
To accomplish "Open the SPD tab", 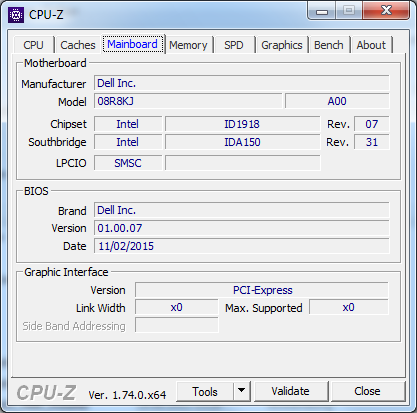I will (x=233, y=45).
